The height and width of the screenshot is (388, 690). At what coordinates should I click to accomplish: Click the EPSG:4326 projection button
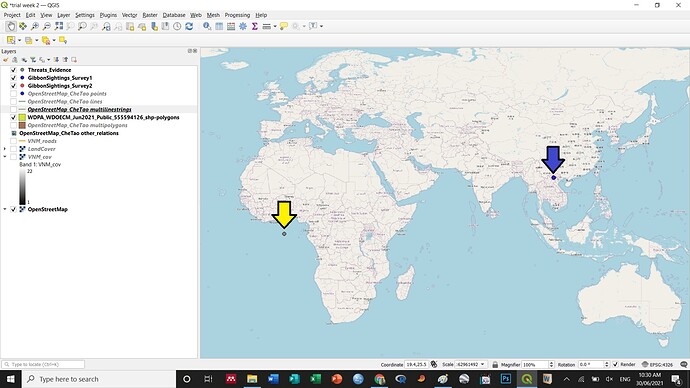coord(658,364)
